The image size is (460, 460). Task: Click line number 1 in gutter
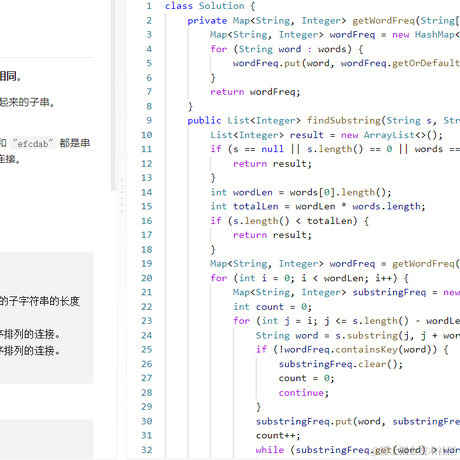149,6
